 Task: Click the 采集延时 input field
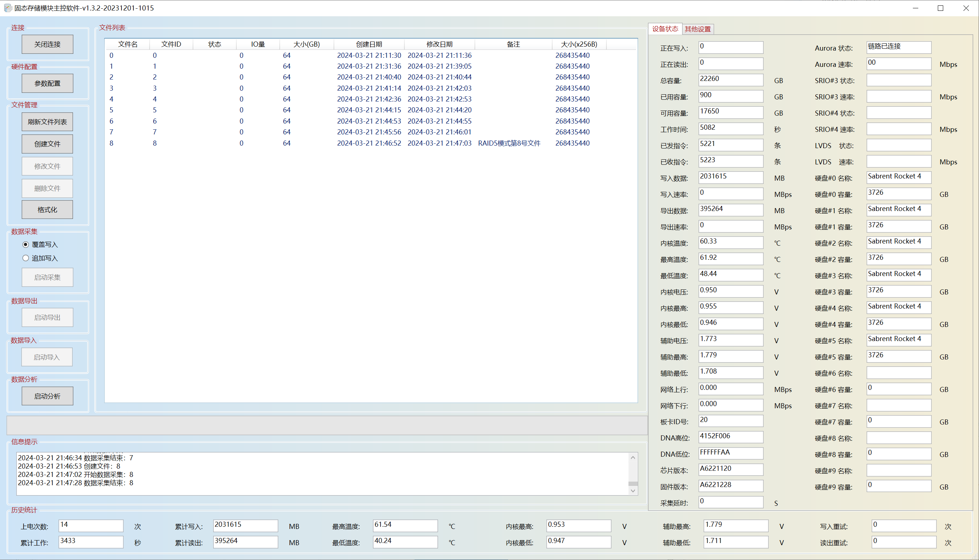click(730, 502)
